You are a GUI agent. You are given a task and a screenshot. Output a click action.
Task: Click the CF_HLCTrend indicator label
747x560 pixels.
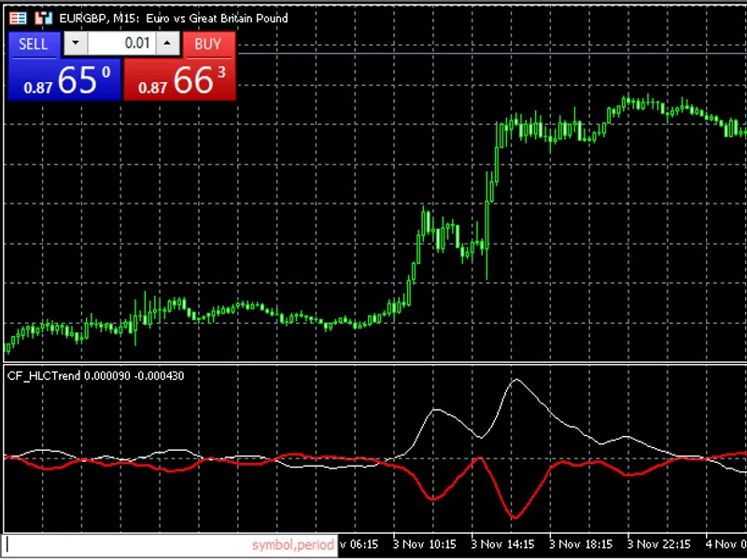coord(96,376)
